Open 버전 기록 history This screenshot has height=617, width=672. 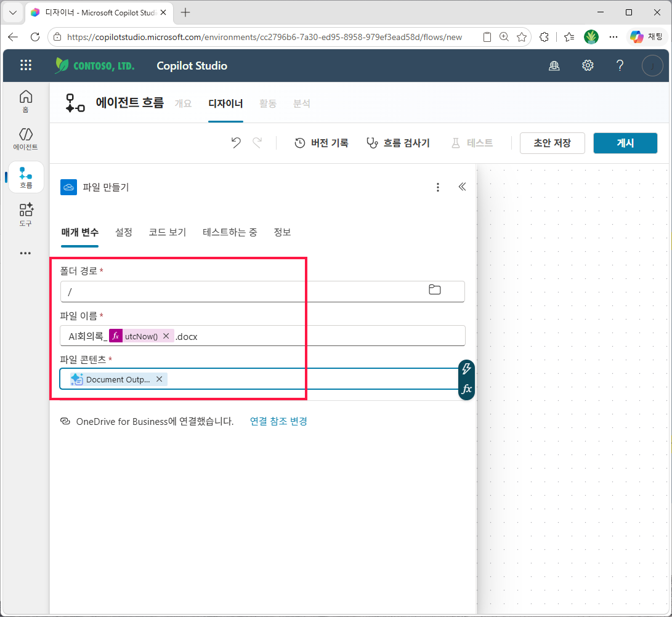click(322, 143)
